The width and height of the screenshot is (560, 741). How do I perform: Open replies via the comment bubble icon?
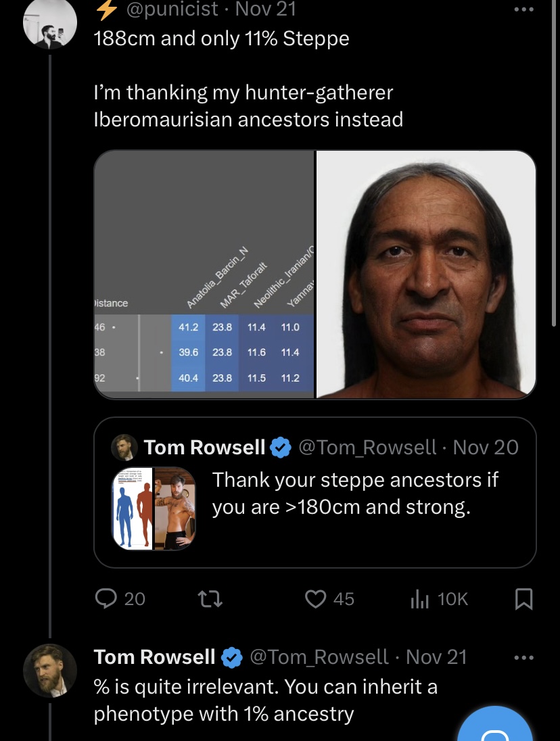pyautogui.click(x=106, y=599)
